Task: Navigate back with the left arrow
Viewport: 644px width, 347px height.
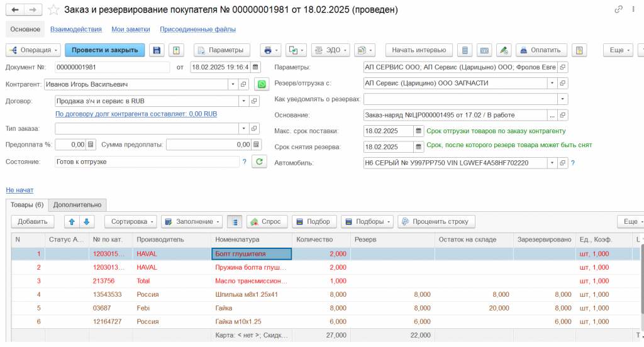Action: 15,10
